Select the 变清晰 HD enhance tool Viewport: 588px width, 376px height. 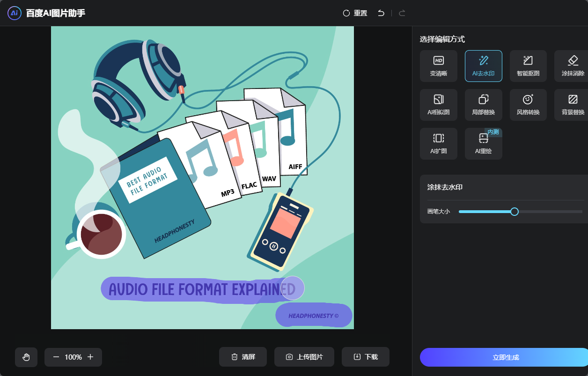click(x=438, y=66)
